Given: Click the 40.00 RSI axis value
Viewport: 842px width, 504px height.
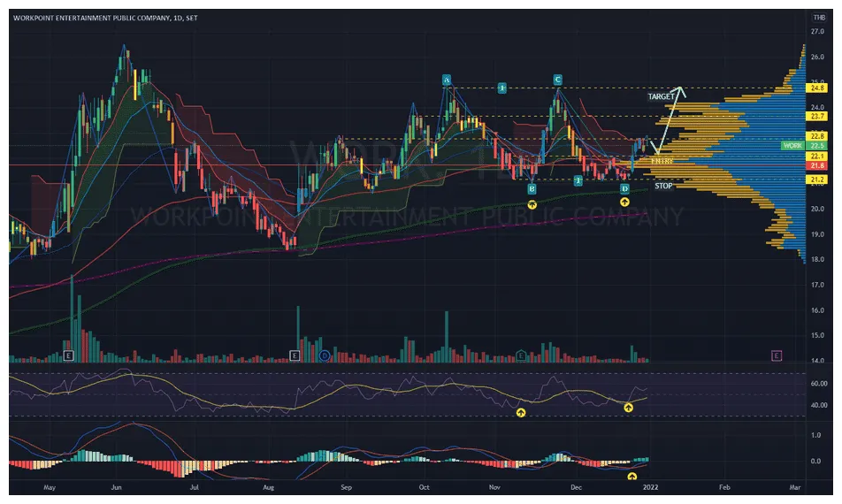Looking at the screenshot, I should 819,405.
